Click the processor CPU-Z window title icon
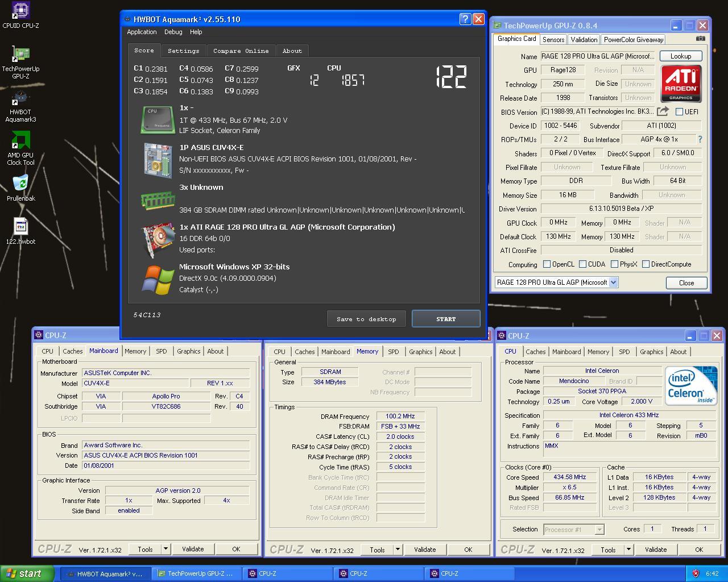 click(x=502, y=335)
